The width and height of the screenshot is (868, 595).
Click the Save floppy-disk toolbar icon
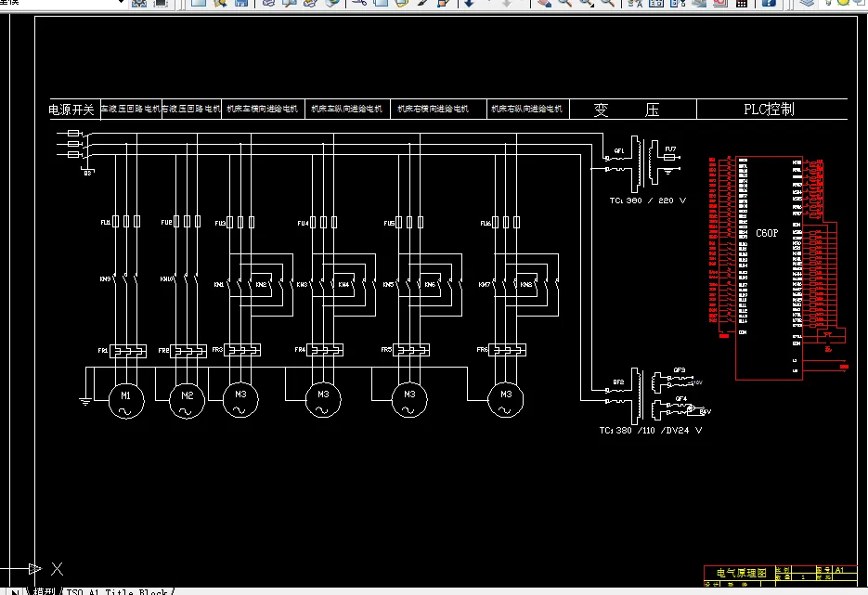(241, 3)
